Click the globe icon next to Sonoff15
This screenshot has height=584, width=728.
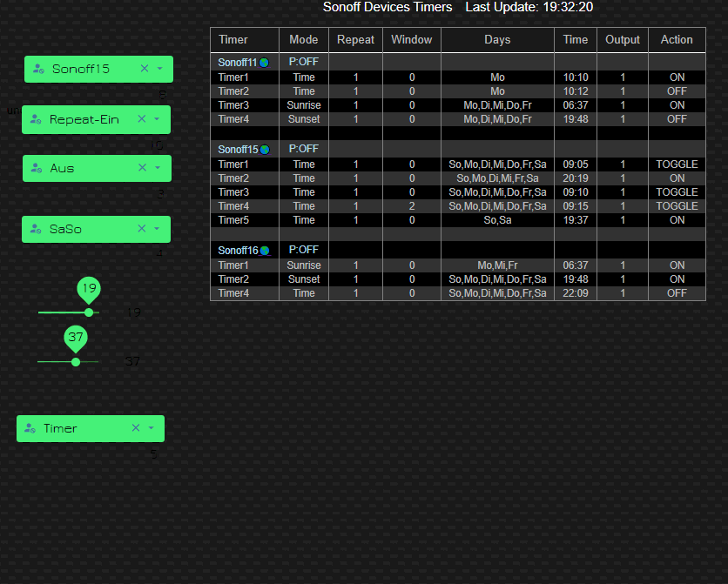pos(265,150)
